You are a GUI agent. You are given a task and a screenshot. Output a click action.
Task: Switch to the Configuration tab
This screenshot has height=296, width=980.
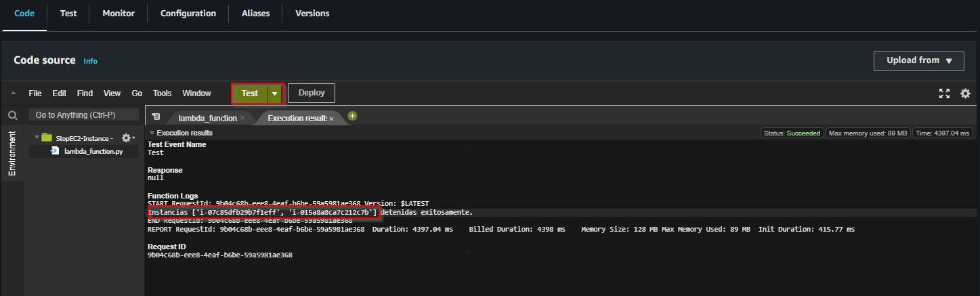tap(188, 14)
